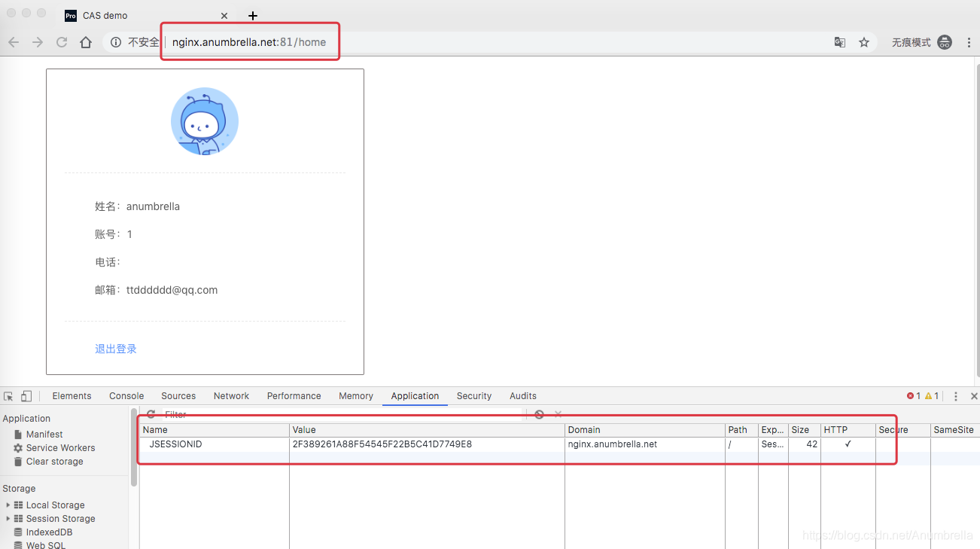Click the HTTP checkmark in JSESSIONID row
The image size is (980, 549).
click(848, 444)
